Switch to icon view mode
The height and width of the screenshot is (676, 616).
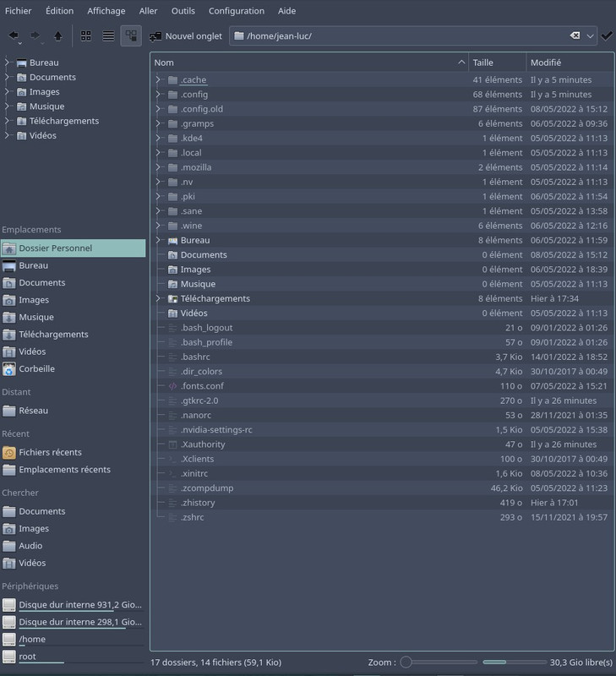pos(86,35)
